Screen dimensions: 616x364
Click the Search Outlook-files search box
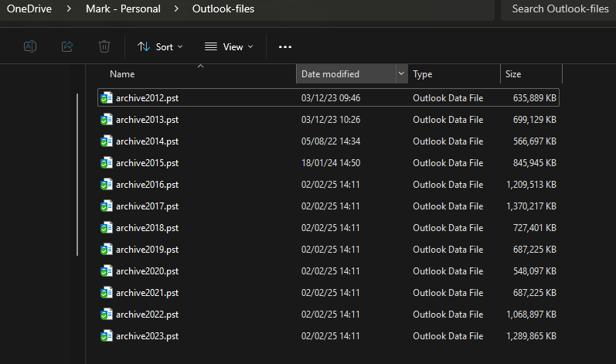pyautogui.click(x=558, y=9)
